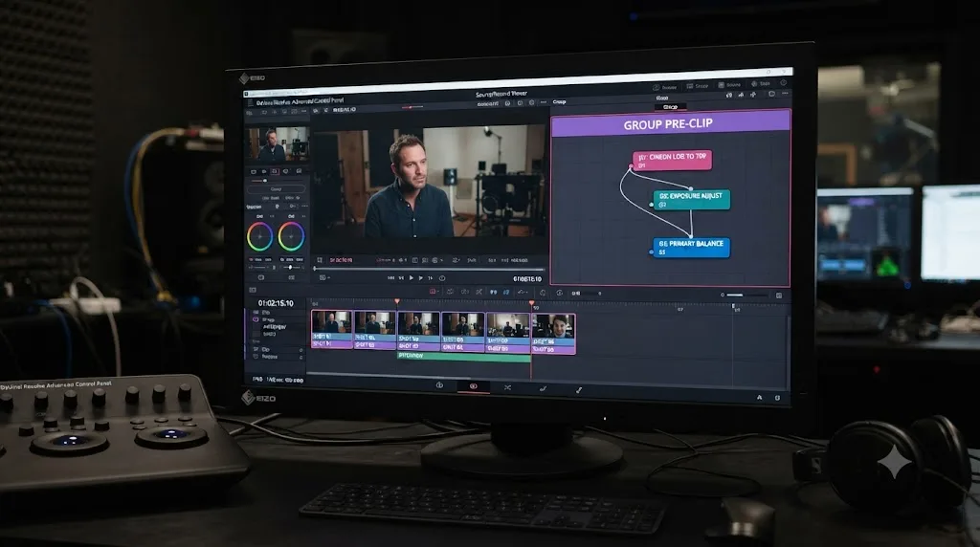
Task: Click the hamburger icon at title left
Action: 251,102
